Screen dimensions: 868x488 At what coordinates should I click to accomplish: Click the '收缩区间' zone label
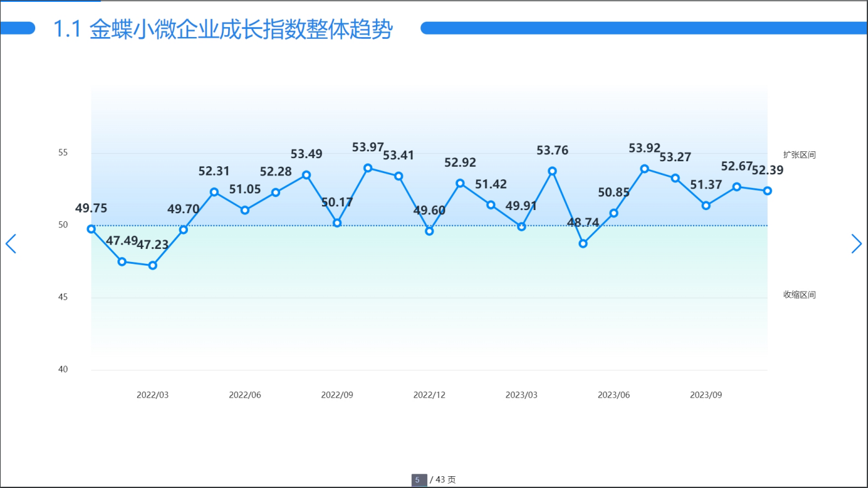pyautogui.click(x=799, y=295)
